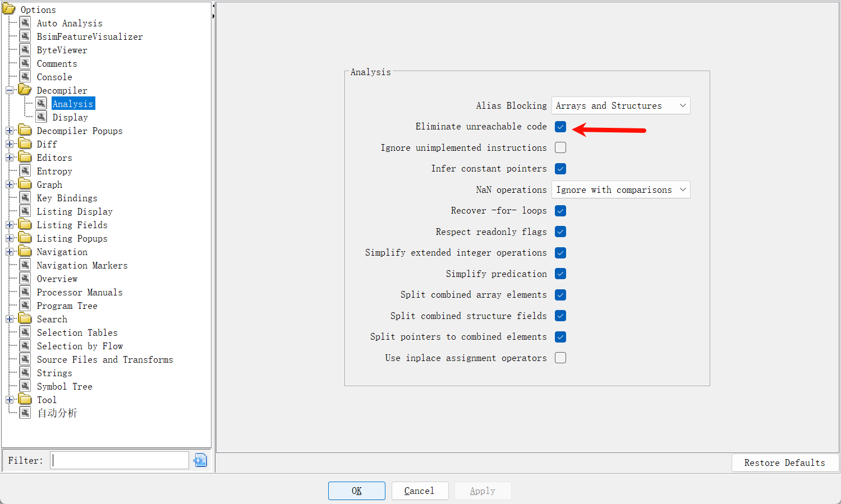Viewport: 841px width, 504px height.
Task: Open the NaN operations dropdown
Action: [621, 189]
